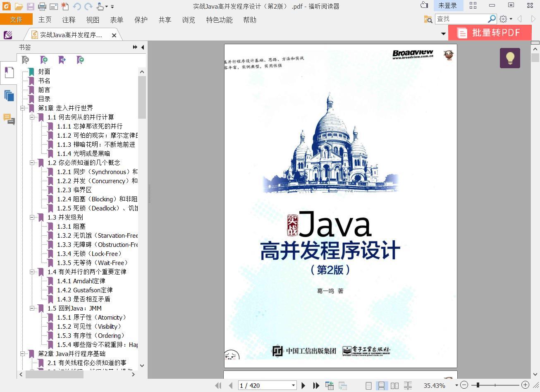Viewport: 540px width, 392px height.
Task: Switch to the 特色功能 ribbon tab
Action: tap(219, 19)
